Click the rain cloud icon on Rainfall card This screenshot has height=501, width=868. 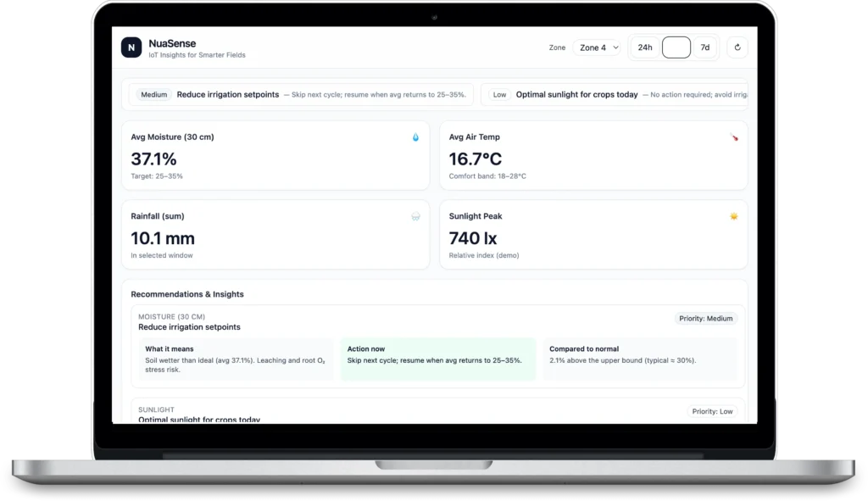pos(415,216)
